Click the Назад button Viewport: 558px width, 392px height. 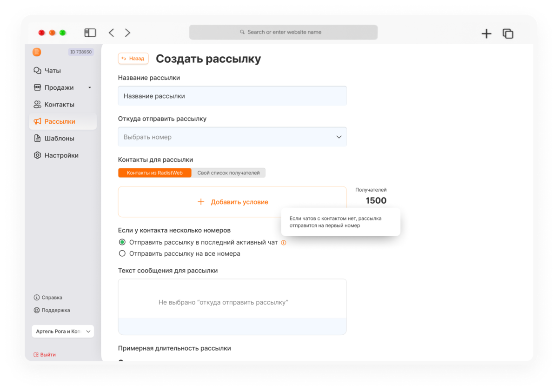[x=133, y=59]
